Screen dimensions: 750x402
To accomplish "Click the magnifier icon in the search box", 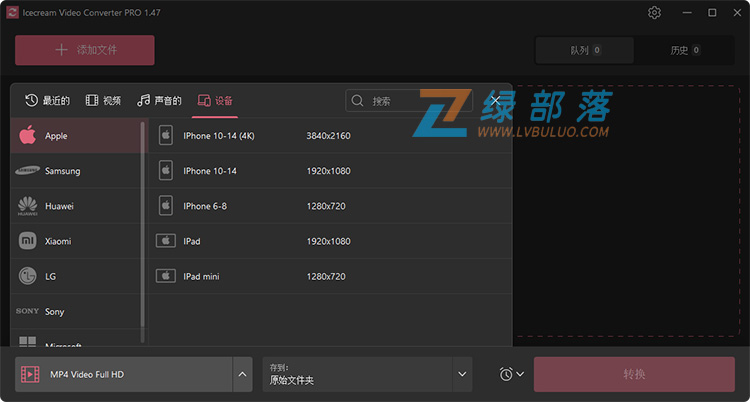I will [357, 100].
